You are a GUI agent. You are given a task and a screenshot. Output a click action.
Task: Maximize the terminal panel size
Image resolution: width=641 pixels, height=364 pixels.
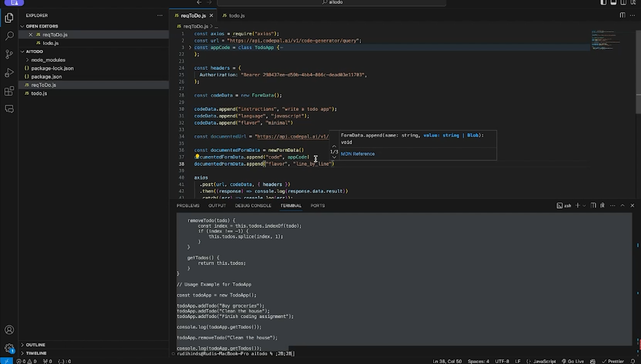622,205
